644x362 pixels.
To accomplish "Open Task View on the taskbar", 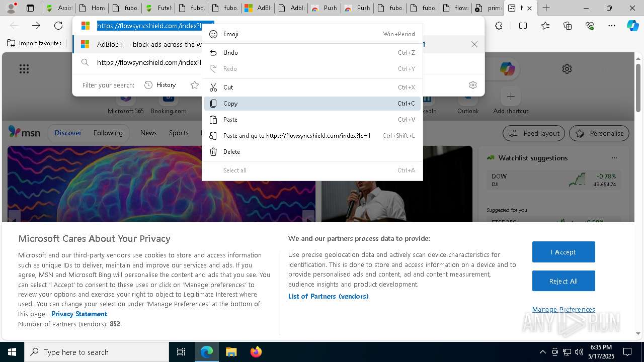I will tap(181, 352).
